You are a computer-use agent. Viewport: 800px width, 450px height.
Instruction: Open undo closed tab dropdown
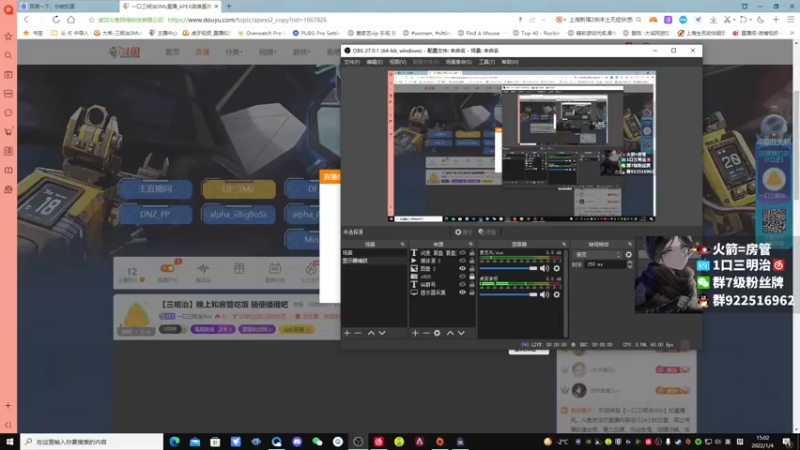point(749,19)
